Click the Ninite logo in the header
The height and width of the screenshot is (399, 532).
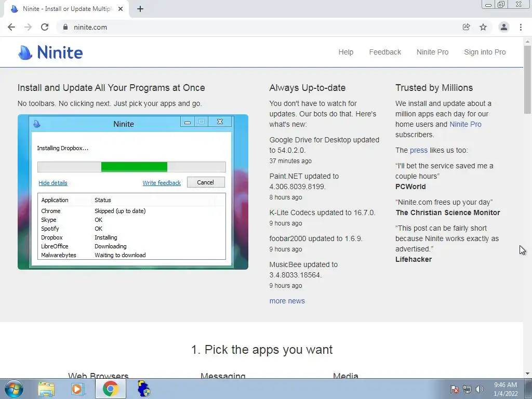50,52
